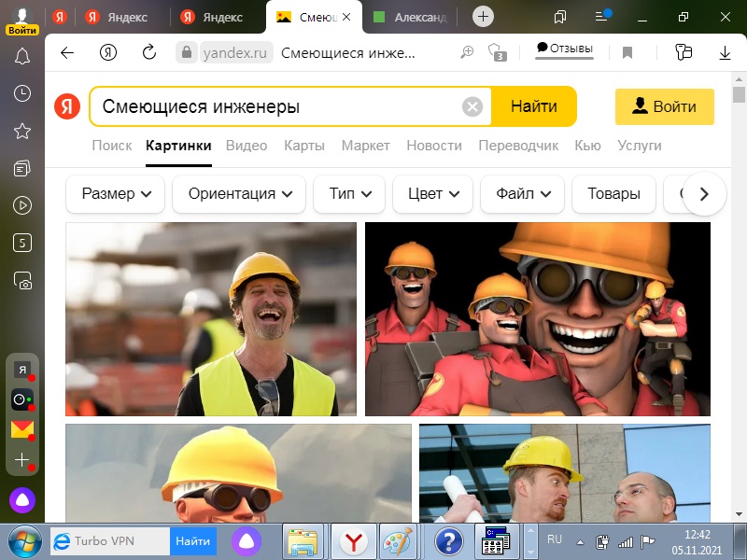Open the Новости tab

[x=434, y=146]
